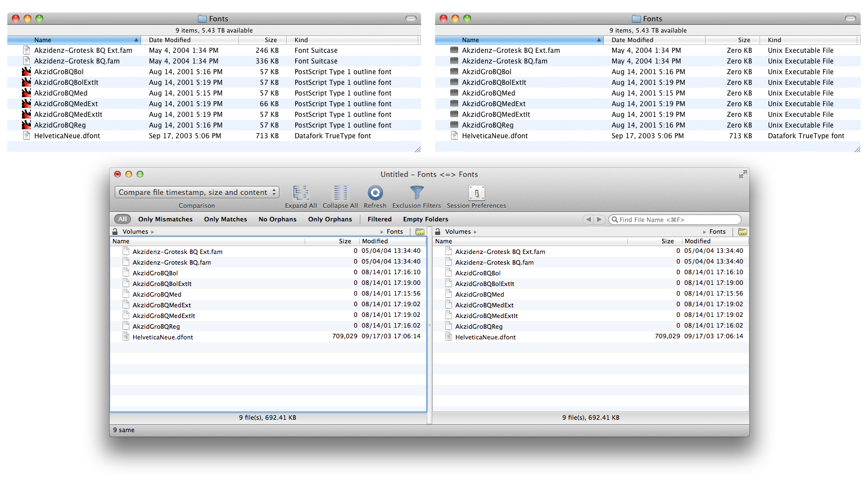
Task: Click browse folder icon in left comparison pane
Action: click(420, 232)
